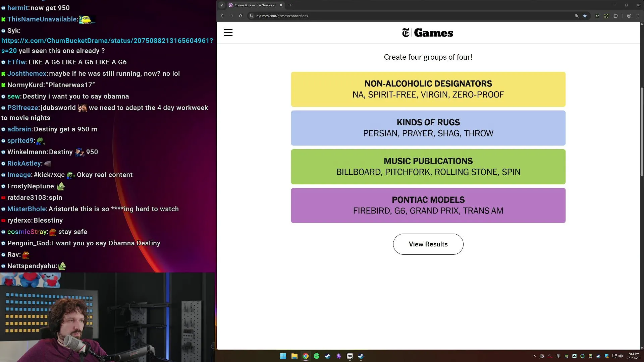Click username Nettspendyahu in chat
Screen dimensions: 644x362
coord(32,266)
